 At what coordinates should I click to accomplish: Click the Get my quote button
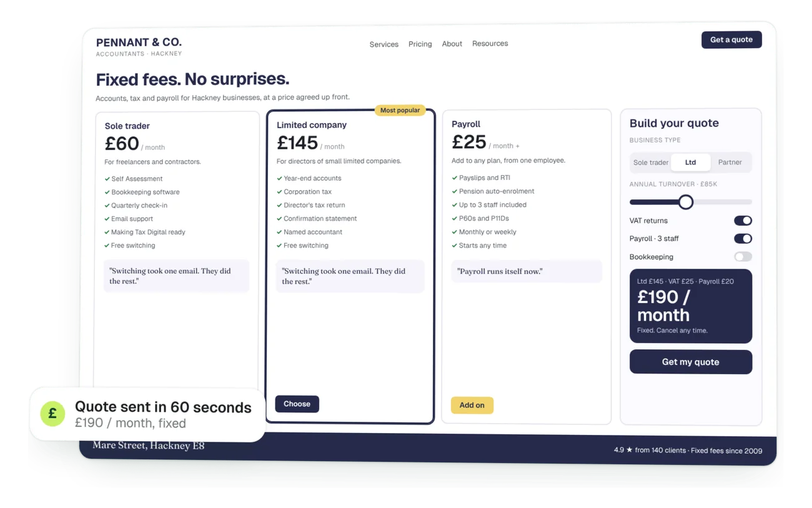(x=690, y=362)
